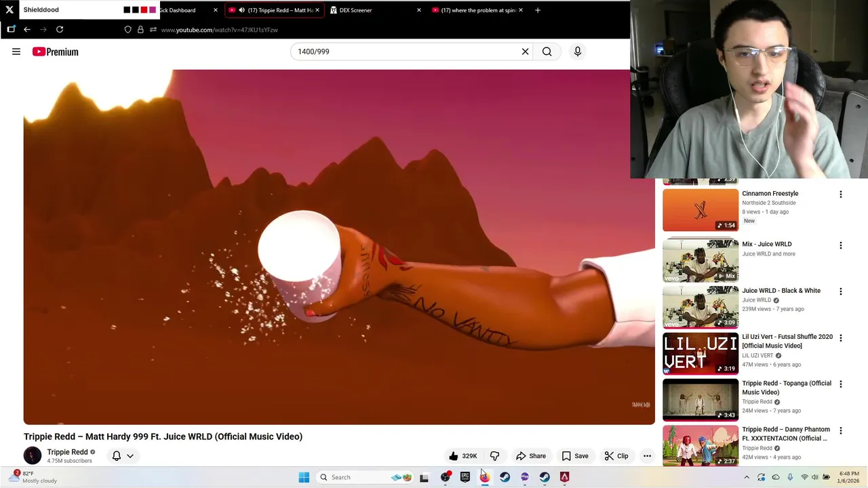Expand notification options chevron next to bell
This screenshot has width=868, height=488.
pyautogui.click(x=130, y=456)
